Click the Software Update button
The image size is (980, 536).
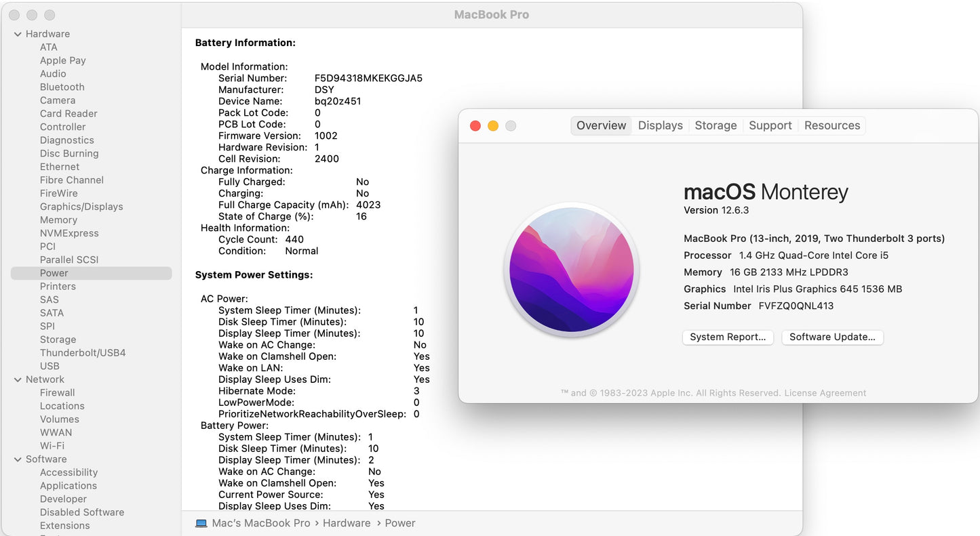point(832,337)
